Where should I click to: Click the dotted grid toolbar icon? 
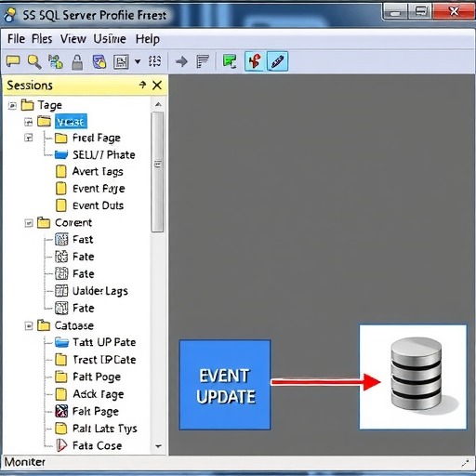click(x=154, y=61)
